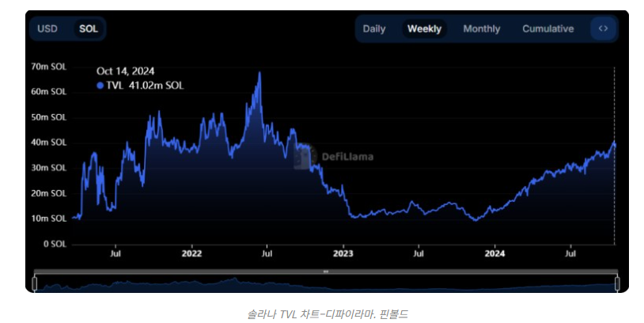This screenshot has height=323, width=644.
Task: Click the TVL 41.02m SOL tooltip value
Action: [x=144, y=85]
